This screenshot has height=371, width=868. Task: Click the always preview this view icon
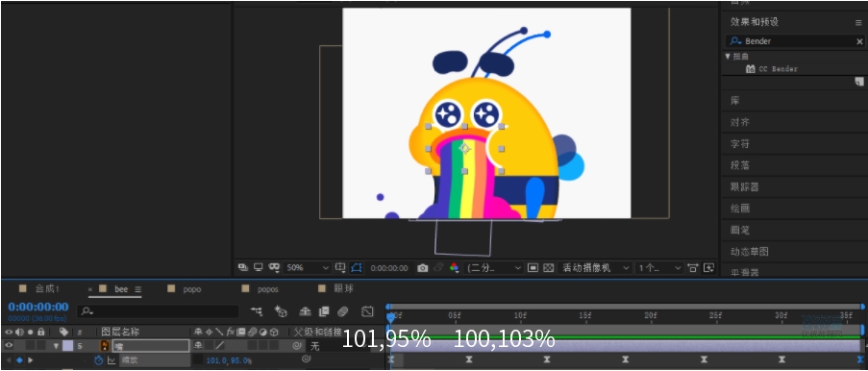(x=242, y=267)
